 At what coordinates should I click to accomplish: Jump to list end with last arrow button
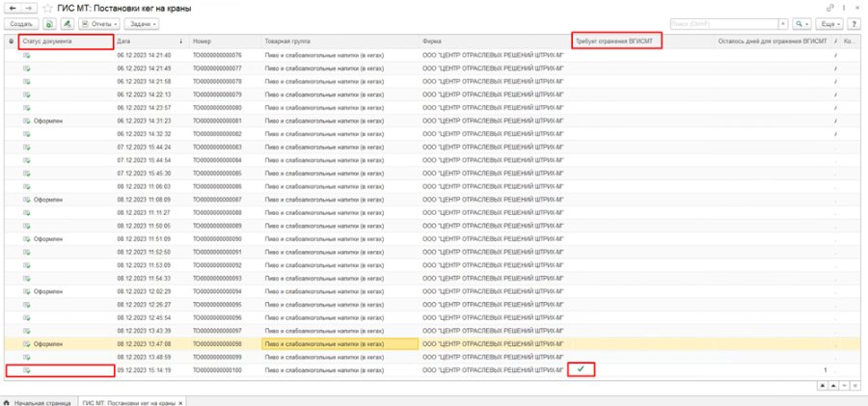(x=855, y=386)
